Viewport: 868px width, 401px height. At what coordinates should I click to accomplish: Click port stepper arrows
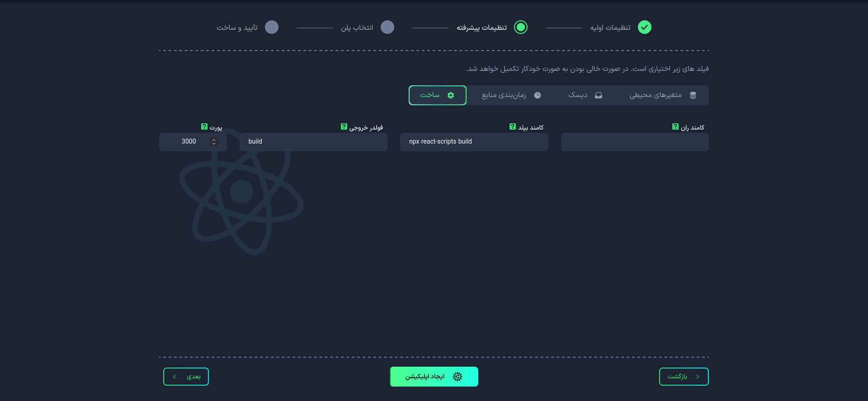(x=214, y=142)
